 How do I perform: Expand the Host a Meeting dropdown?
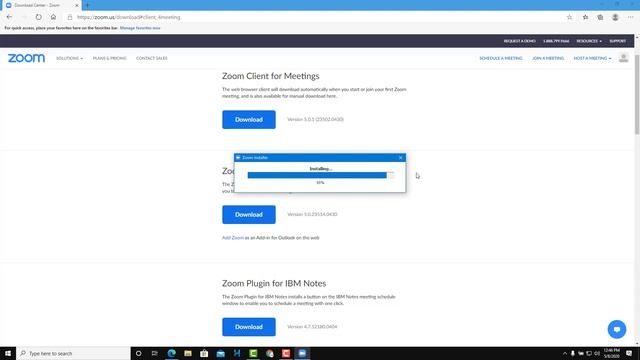[592, 58]
